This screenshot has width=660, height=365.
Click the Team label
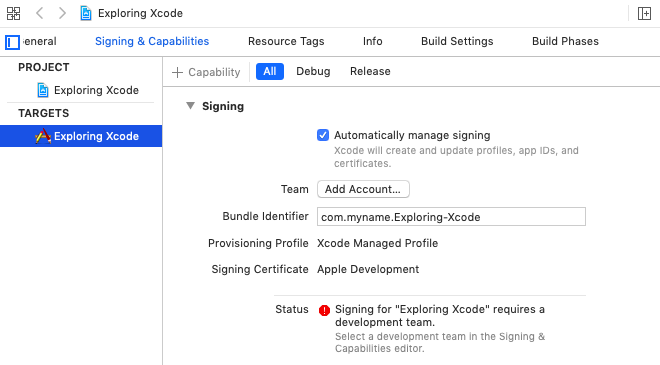point(295,189)
